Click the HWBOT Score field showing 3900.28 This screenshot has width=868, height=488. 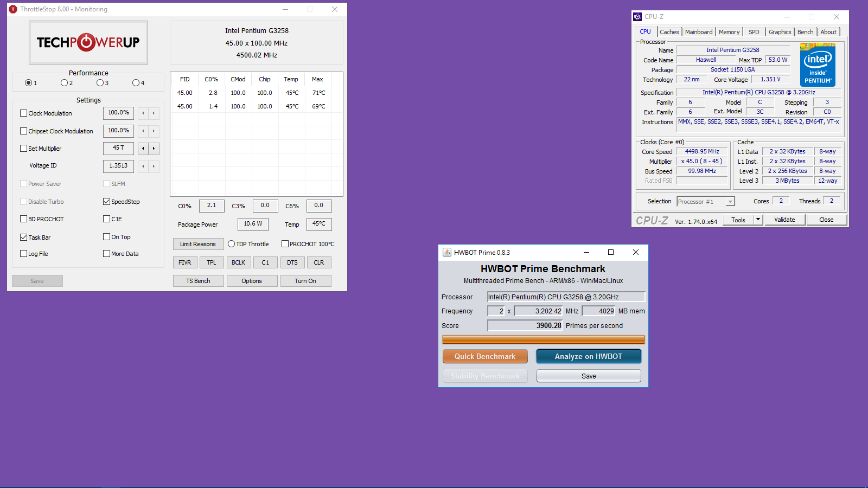click(x=525, y=326)
